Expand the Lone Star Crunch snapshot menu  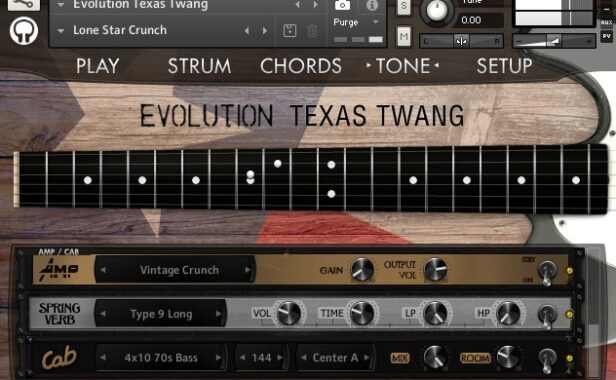(x=60, y=30)
